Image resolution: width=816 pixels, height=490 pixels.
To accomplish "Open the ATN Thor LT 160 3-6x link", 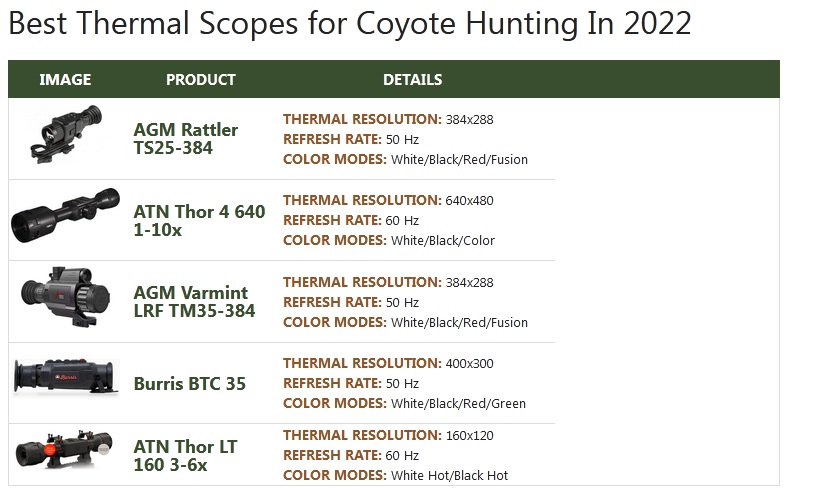I will pyautogui.click(x=185, y=456).
